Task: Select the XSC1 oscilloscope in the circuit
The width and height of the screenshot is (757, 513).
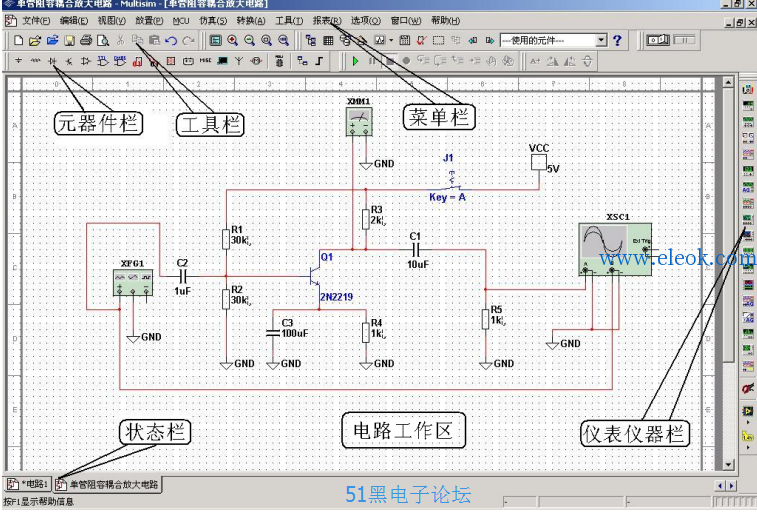Action: coord(616,250)
